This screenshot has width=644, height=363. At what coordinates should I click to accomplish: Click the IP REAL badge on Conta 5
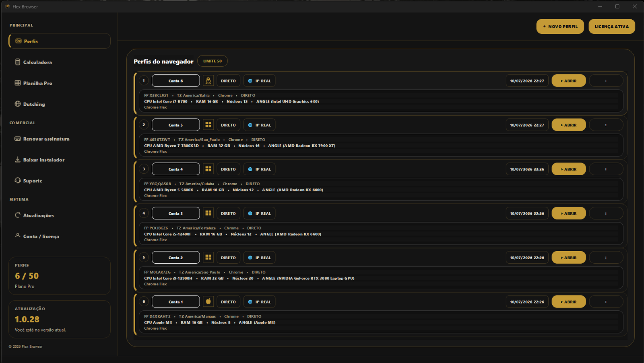click(x=259, y=125)
